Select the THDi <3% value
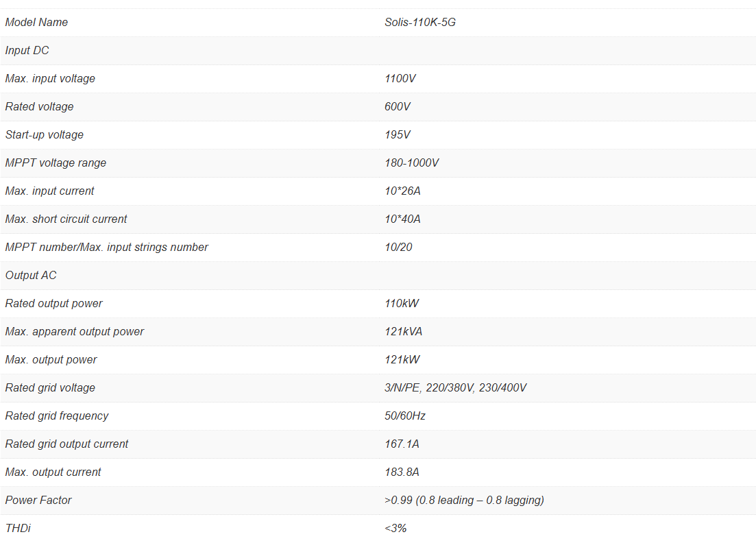756x541 pixels. [396, 529]
